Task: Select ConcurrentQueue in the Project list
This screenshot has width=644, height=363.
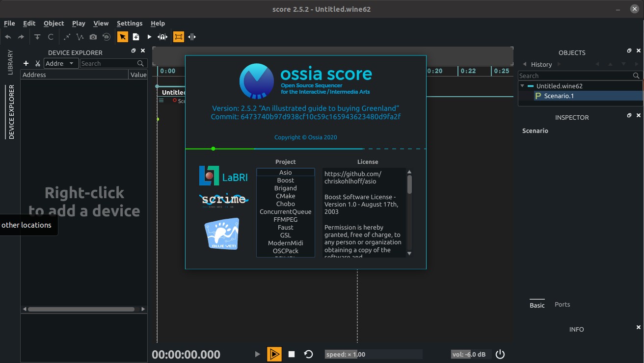Action: pyautogui.click(x=286, y=212)
